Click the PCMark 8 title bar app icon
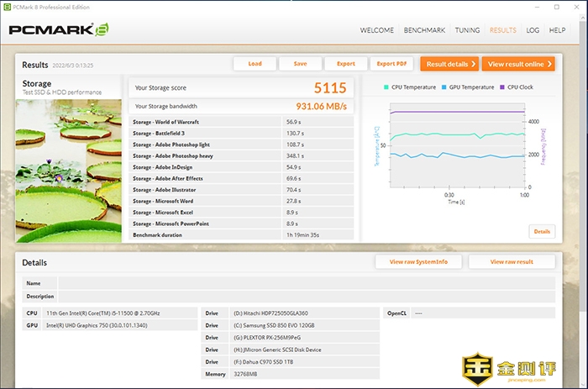Viewport: 588px width, 389px height. 8,6
